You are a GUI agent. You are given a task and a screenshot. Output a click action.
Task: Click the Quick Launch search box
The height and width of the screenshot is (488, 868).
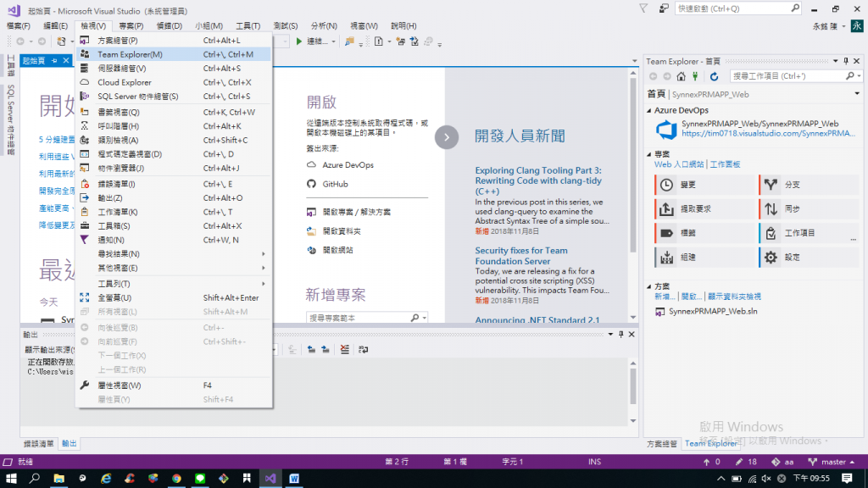click(x=733, y=8)
